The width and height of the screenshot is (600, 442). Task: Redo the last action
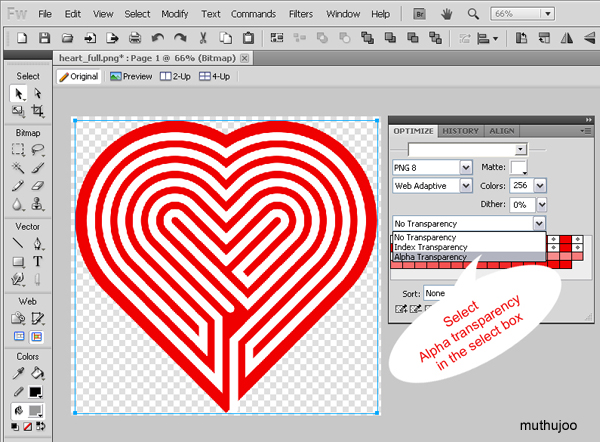pos(180,38)
